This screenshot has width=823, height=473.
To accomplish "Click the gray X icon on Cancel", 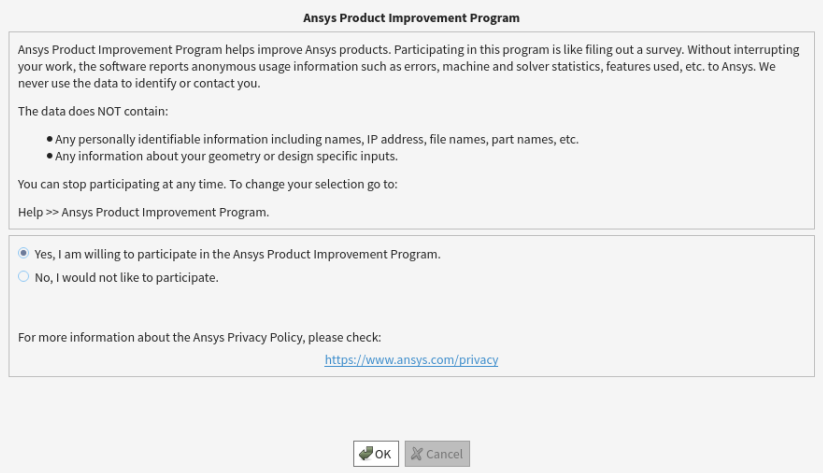I will (417, 454).
